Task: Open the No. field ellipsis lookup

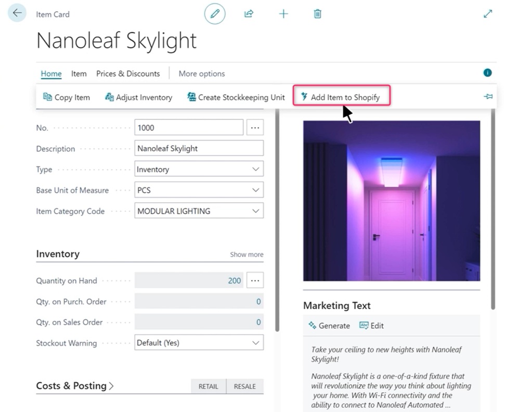Action: click(255, 127)
